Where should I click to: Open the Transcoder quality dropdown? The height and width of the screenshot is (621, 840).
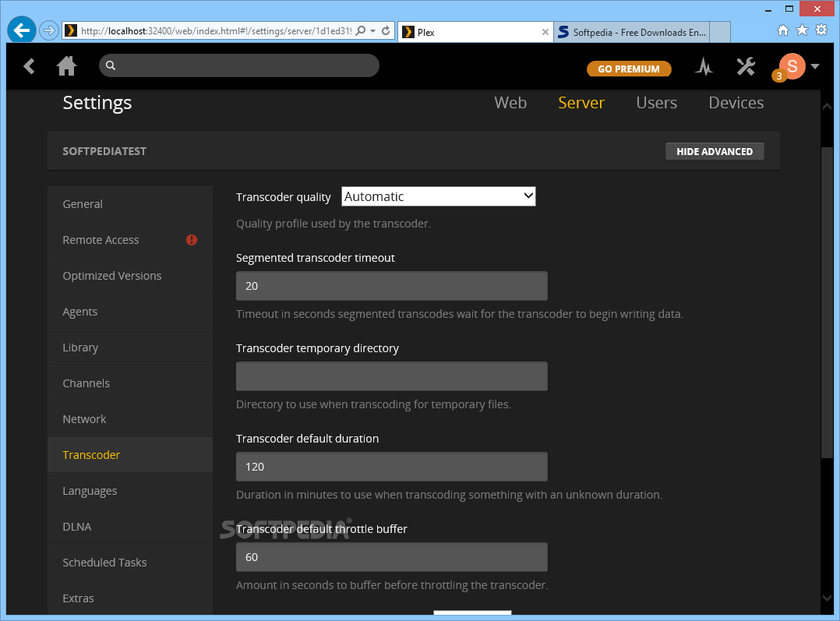coord(438,196)
